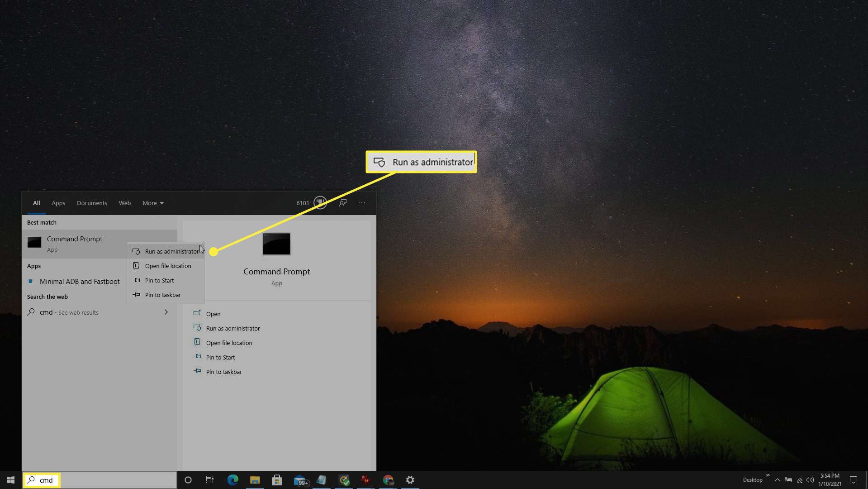Click the large Command Prompt preview icon

click(x=276, y=244)
